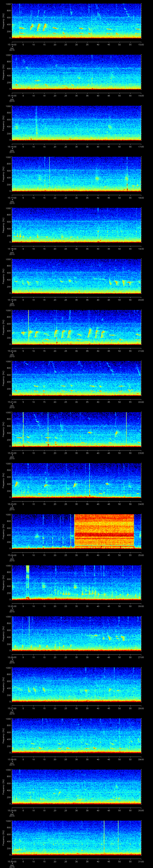Image resolution: width=153 pixels, height=868 pixels.
Task: Select the spectrogram panel starting at 15:25:00
Action: click(77, 582)
